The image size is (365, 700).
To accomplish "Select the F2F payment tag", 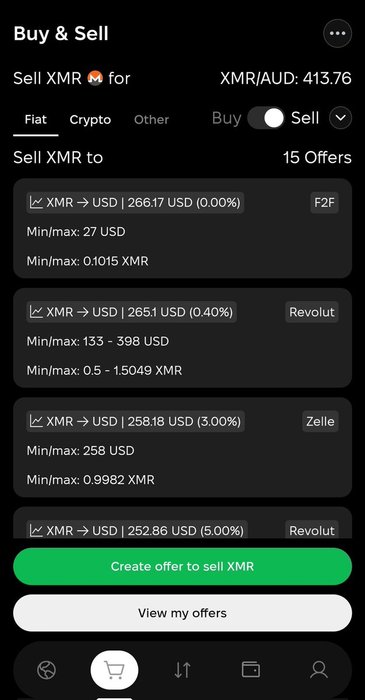I will point(324,203).
